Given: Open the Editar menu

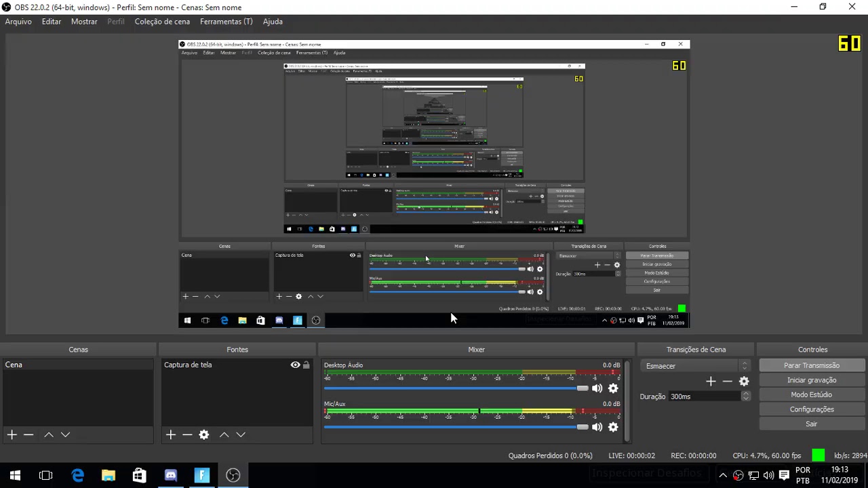Looking at the screenshot, I should pyautogui.click(x=52, y=22).
